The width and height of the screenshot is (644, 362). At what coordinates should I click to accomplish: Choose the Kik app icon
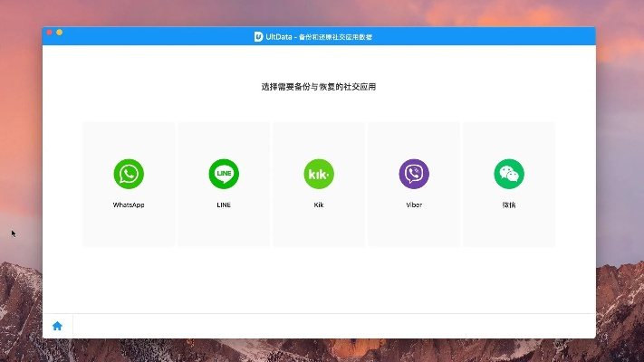319,174
